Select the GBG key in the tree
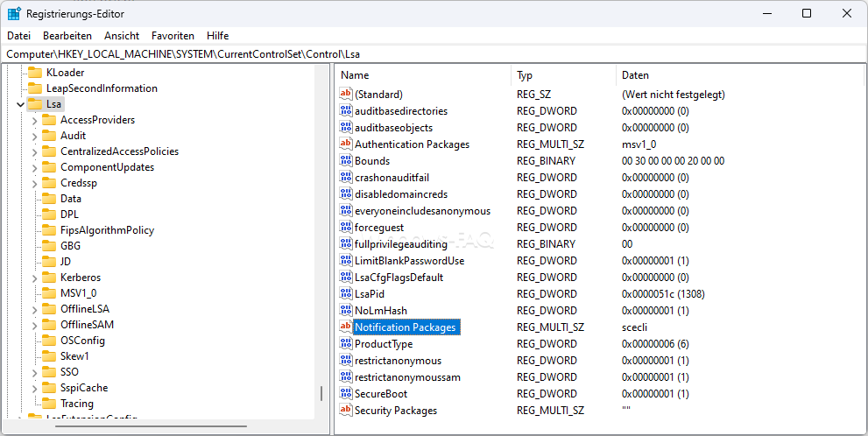 (x=70, y=246)
